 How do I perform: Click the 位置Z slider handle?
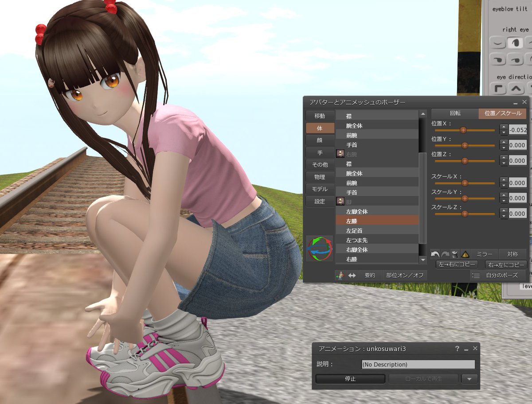[x=465, y=161]
